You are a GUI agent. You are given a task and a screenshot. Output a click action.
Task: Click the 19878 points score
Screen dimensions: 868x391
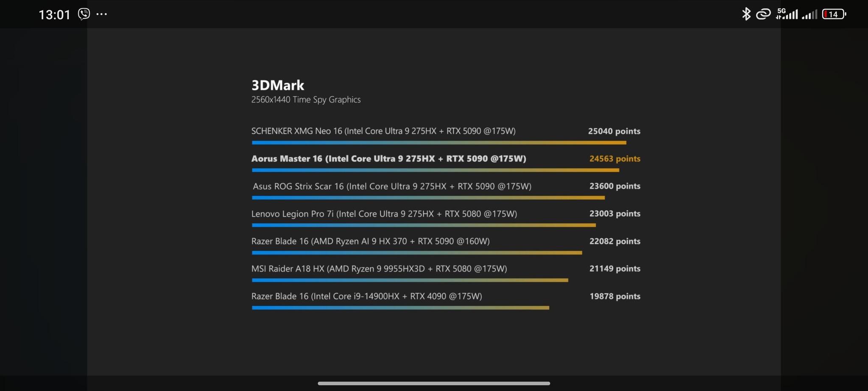click(x=615, y=296)
